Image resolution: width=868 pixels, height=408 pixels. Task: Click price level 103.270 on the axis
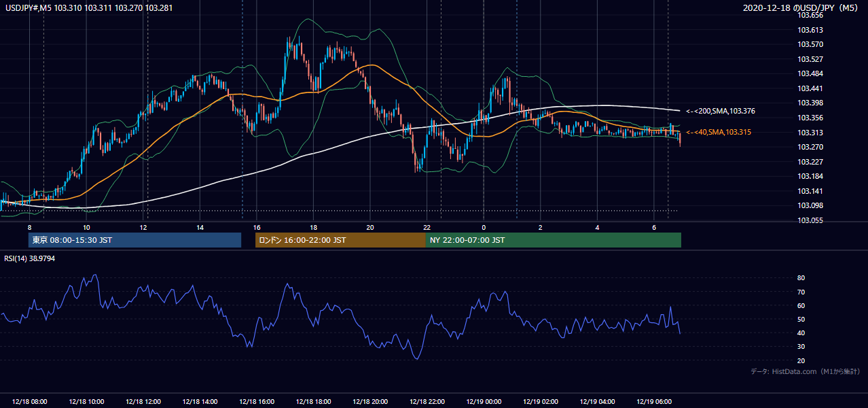tap(811, 147)
